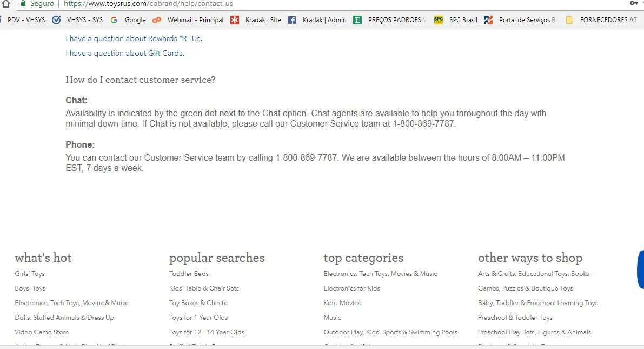
Task: Open the Gift Cards question link
Action: 124,53
